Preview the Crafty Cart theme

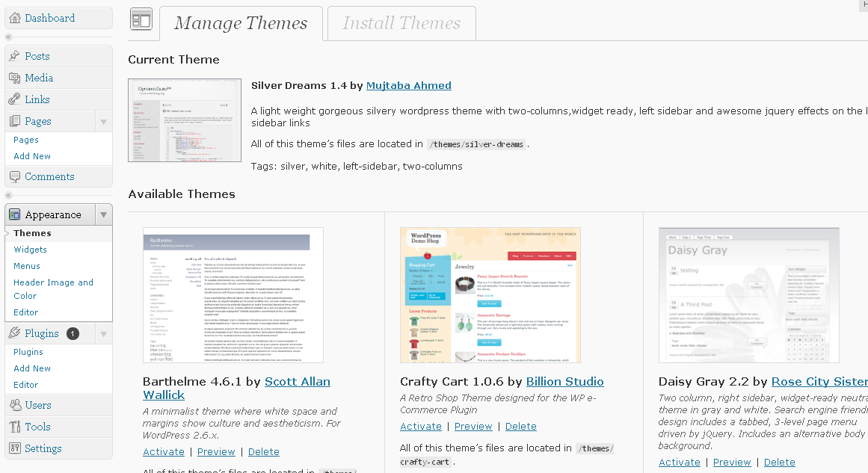473,426
